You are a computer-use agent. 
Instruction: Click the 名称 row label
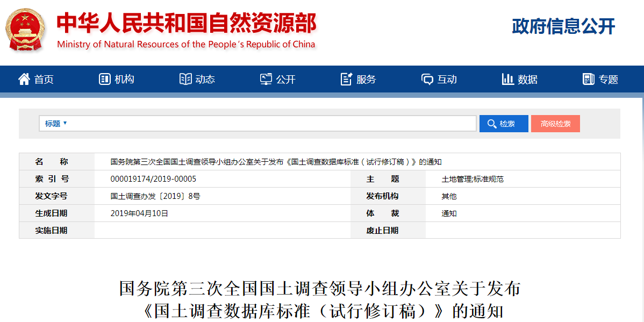pyautogui.click(x=52, y=162)
